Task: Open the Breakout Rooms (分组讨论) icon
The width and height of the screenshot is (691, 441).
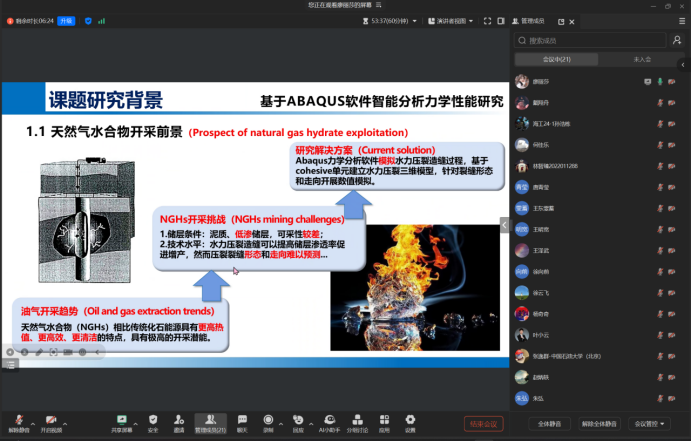Action: point(357,420)
